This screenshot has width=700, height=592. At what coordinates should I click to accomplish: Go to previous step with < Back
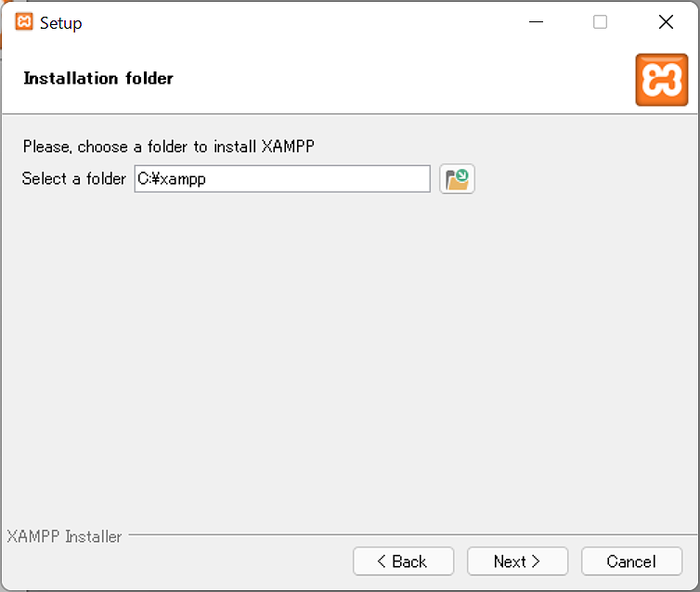[x=403, y=561]
